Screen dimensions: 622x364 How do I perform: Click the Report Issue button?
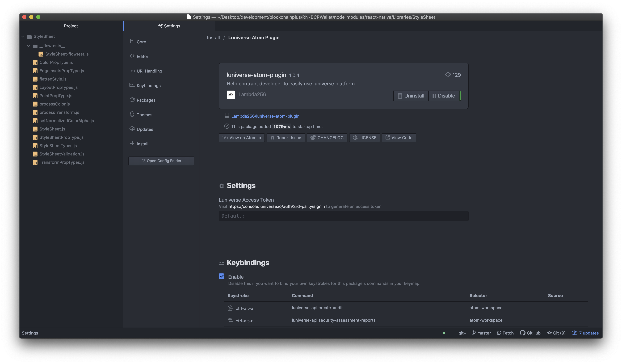tap(286, 138)
